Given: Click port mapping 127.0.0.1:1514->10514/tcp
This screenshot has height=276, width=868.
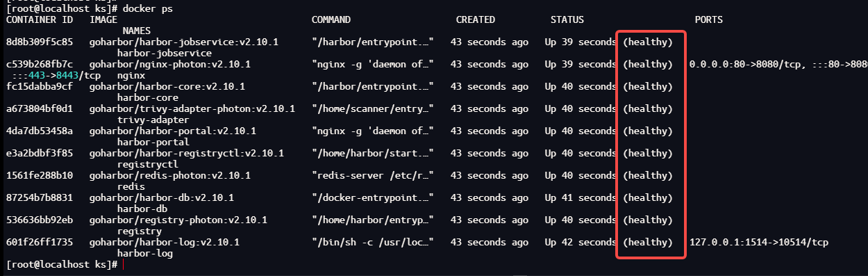Looking at the screenshot, I should 759,243.
